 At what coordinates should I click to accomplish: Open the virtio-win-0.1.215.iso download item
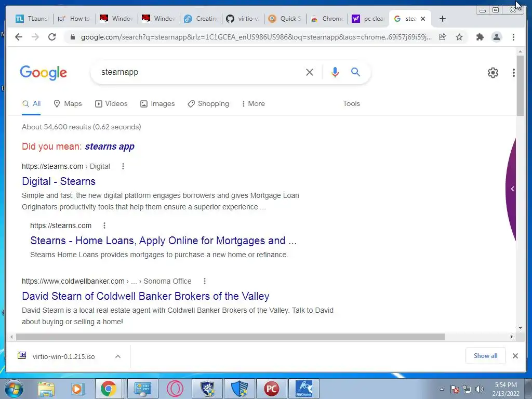63,356
